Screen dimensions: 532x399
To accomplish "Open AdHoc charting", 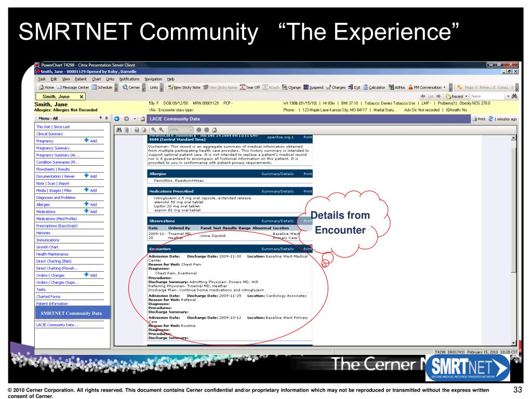I will point(397,87).
